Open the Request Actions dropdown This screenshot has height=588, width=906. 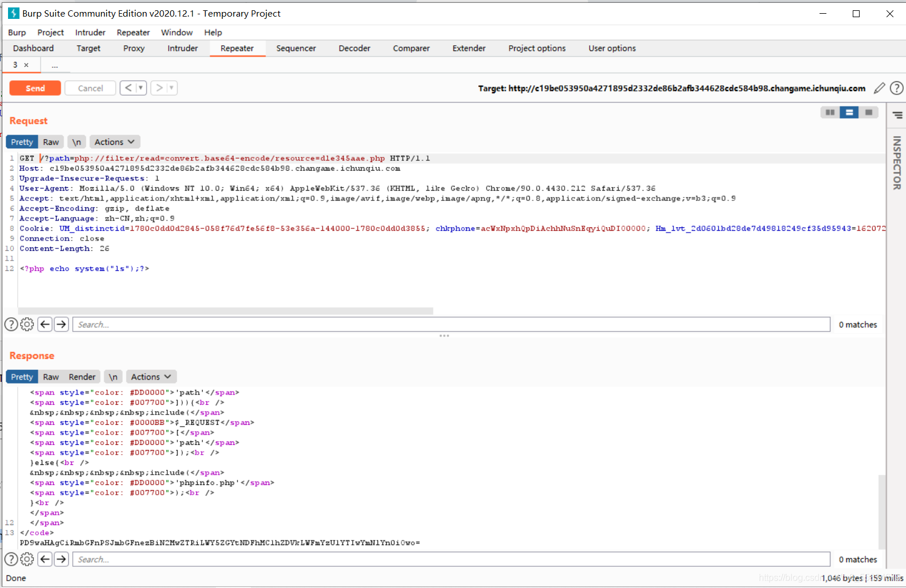tap(115, 142)
